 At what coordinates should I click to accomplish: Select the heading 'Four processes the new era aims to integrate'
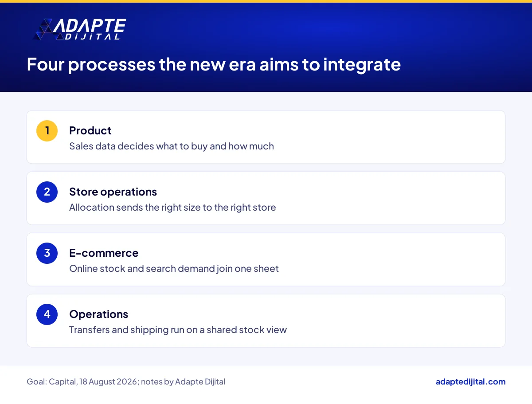pos(214,65)
